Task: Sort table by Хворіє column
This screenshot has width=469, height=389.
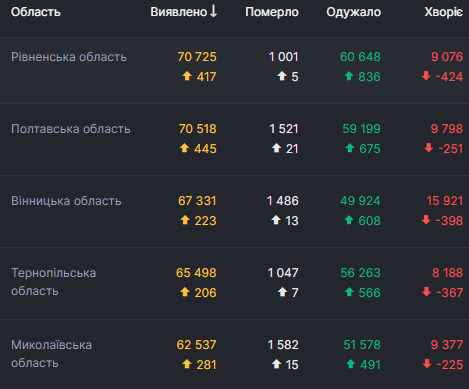Action: click(x=443, y=12)
